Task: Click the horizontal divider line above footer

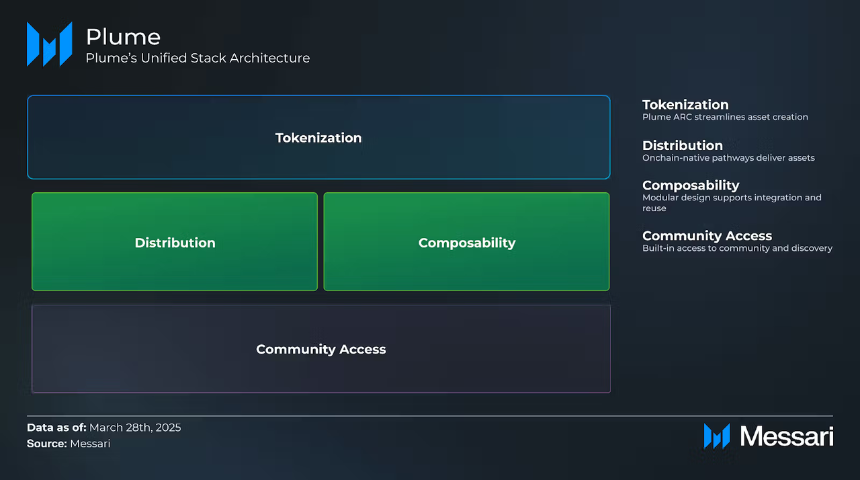Action: coord(429,416)
